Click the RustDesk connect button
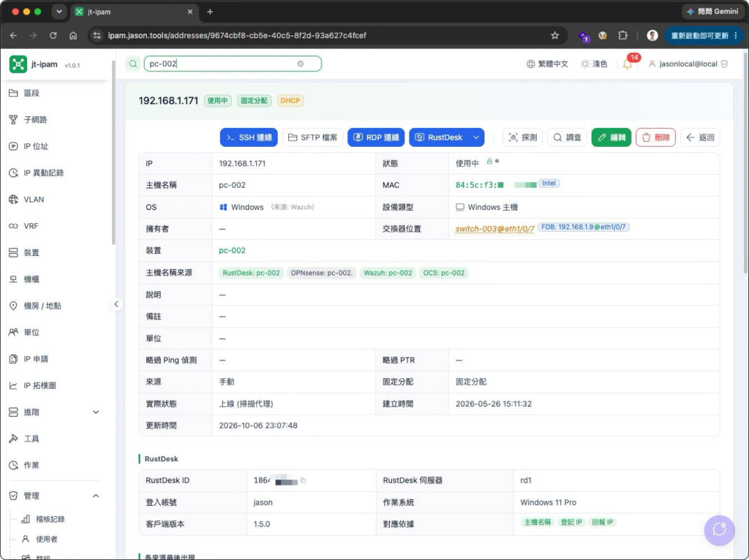 pos(439,137)
